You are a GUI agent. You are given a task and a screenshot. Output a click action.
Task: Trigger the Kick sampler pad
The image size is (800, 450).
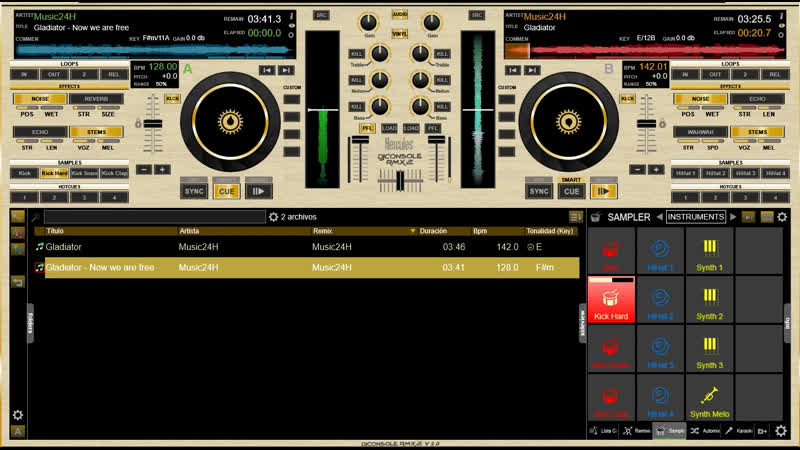611,251
